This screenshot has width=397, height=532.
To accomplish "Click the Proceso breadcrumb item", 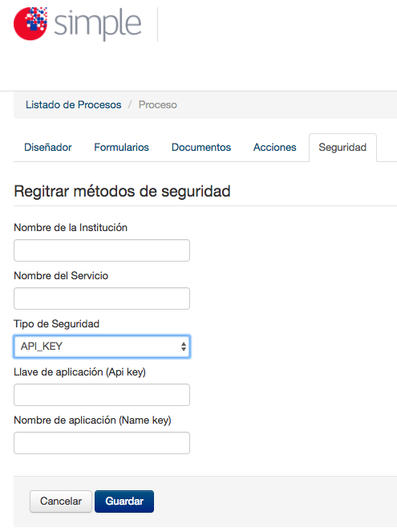I will [x=158, y=105].
